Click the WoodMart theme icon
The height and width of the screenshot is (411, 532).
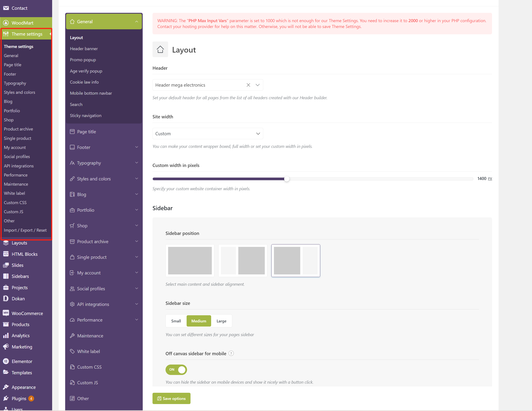[x=6, y=22]
